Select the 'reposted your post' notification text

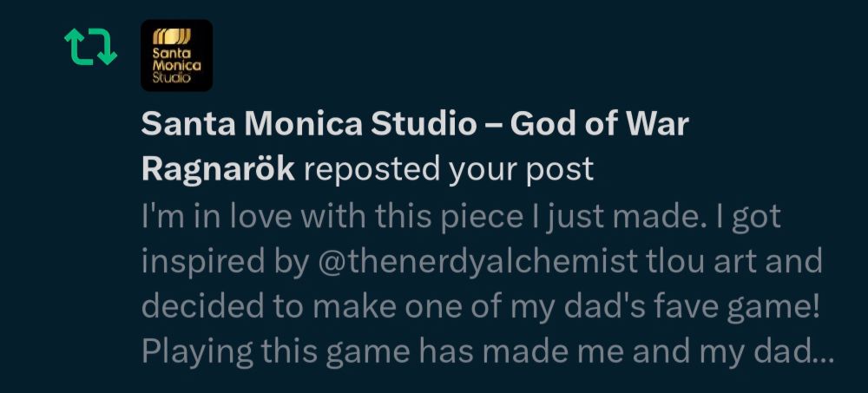pyautogui.click(x=449, y=170)
